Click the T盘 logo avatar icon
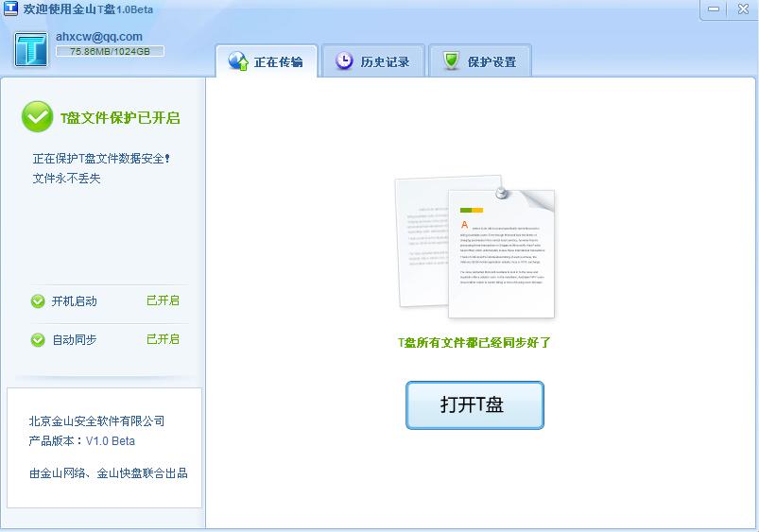The height and width of the screenshot is (532, 759). point(31,49)
